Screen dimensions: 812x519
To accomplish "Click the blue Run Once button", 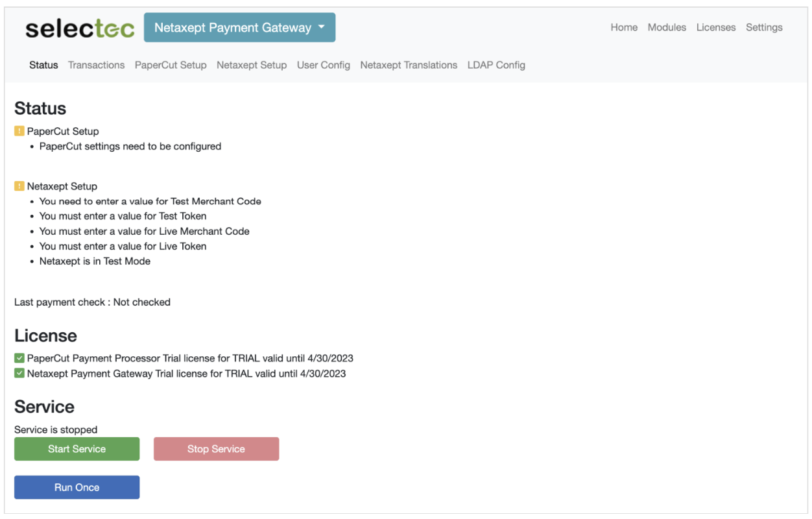I will click(x=77, y=487).
